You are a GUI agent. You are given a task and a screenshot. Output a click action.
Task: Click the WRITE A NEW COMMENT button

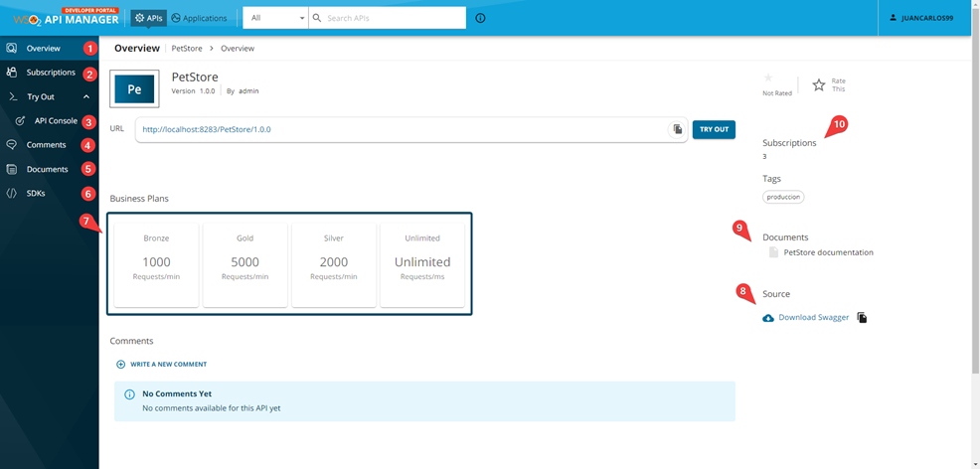(162, 364)
